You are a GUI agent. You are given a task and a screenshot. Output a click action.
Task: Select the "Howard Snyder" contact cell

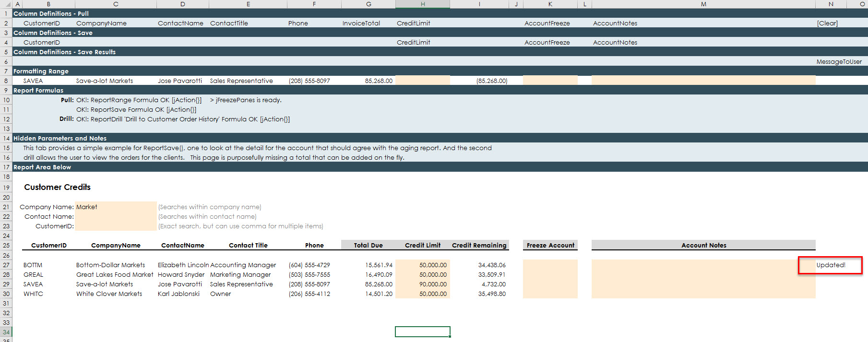click(181, 274)
